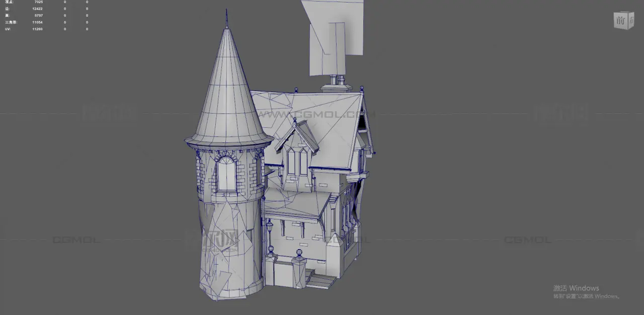Select the chimney on the main roof
Screen dimensions: 644x315
click(x=337, y=86)
